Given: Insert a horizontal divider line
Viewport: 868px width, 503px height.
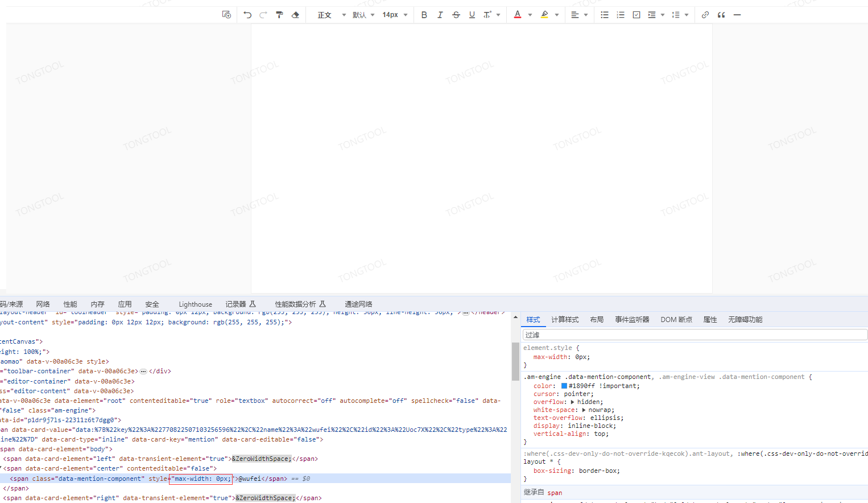Looking at the screenshot, I should pos(737,15).
